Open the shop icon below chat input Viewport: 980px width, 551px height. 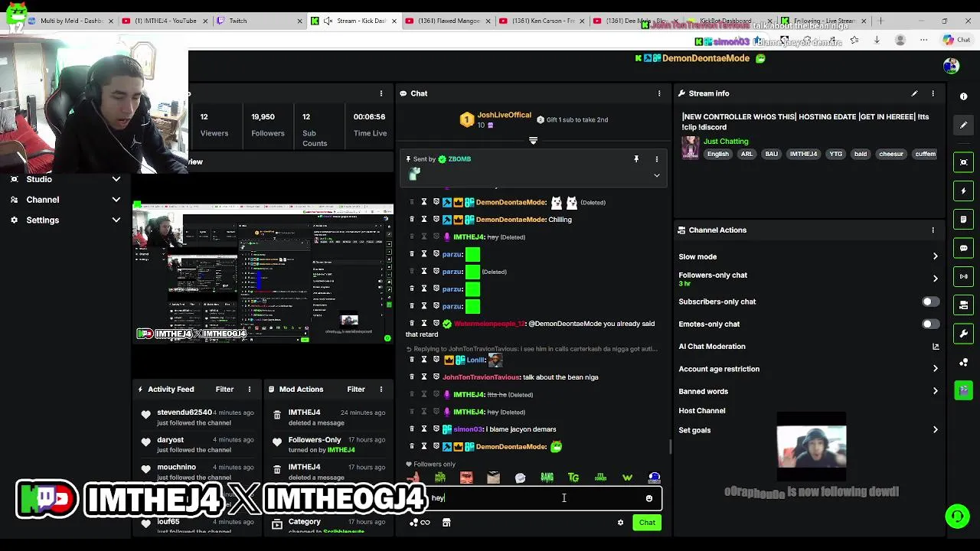click(446, 523)
